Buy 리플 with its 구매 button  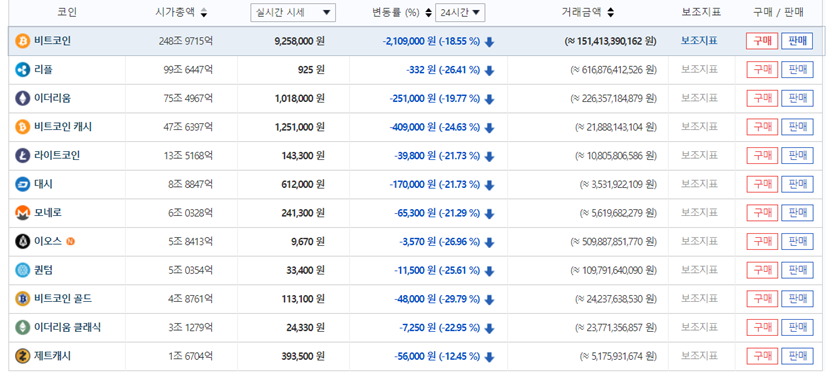(762, 70)
